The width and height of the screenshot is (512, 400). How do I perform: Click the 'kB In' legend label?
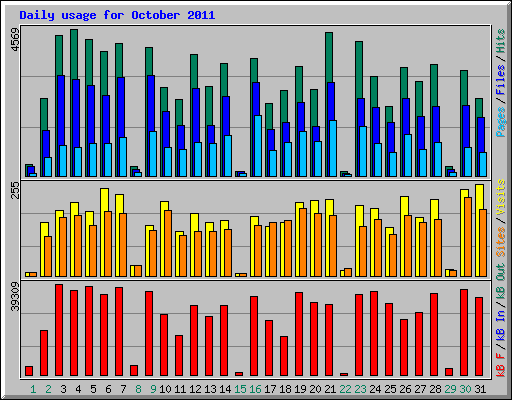[501, 325]
